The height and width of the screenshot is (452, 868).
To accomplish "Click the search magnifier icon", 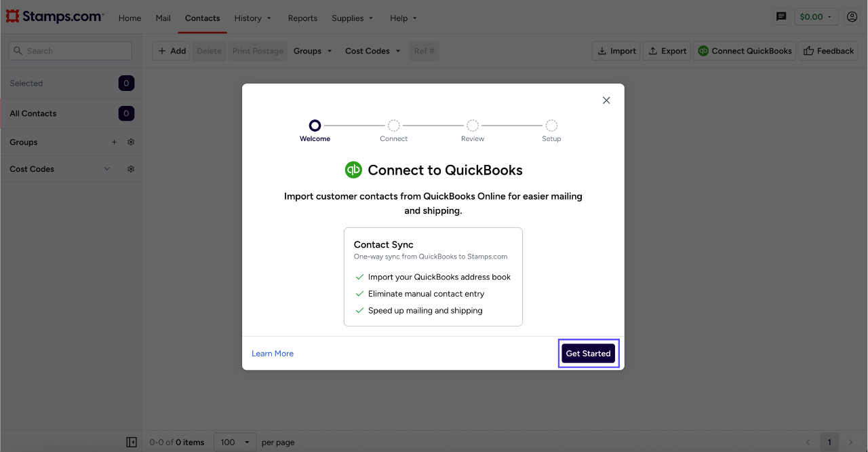I will 18,51.
